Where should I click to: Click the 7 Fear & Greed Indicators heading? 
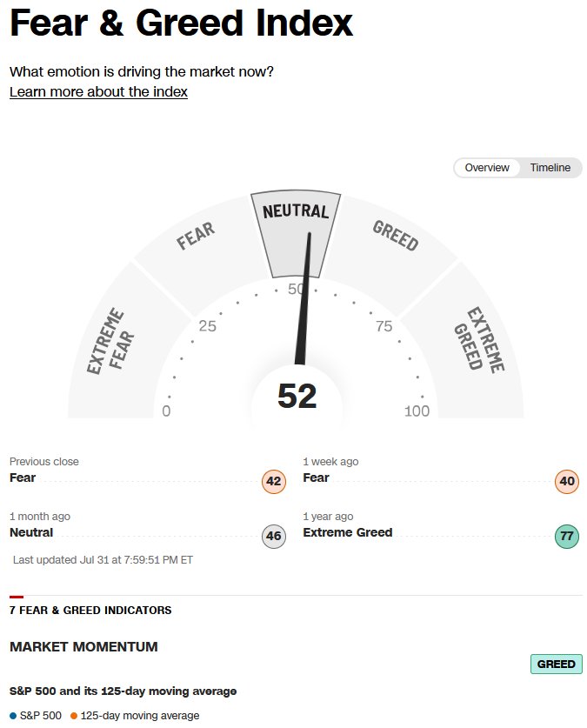point(90,610)
